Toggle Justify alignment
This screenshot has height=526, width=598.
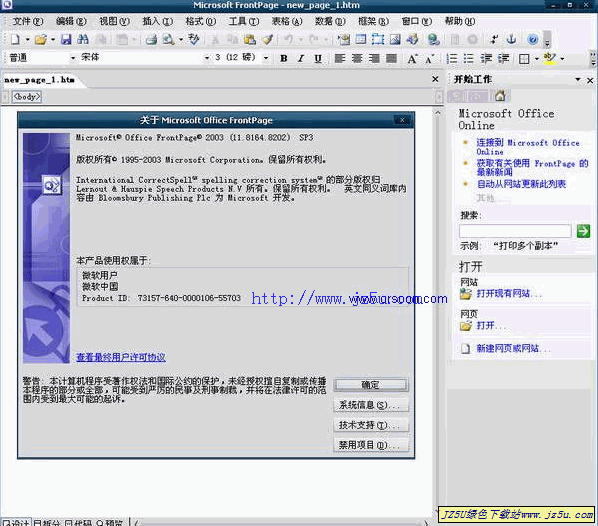pyautogui.click(x=391, y=58)
